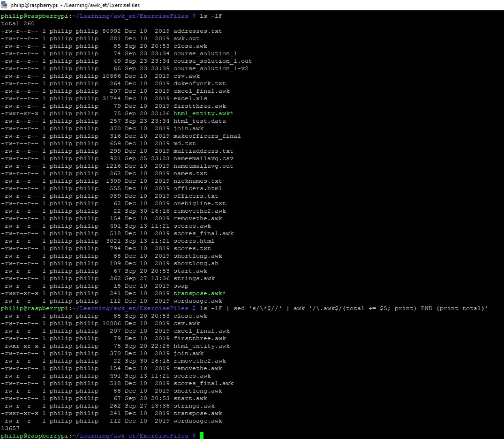504x439 pixels.
Task: Select the filename onebigline.txt
Action: point(200,203)
